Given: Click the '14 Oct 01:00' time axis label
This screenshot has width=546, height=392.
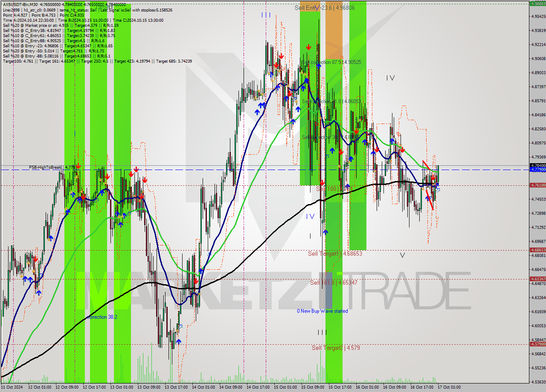Looking at the screenshot, I should 203,387.
